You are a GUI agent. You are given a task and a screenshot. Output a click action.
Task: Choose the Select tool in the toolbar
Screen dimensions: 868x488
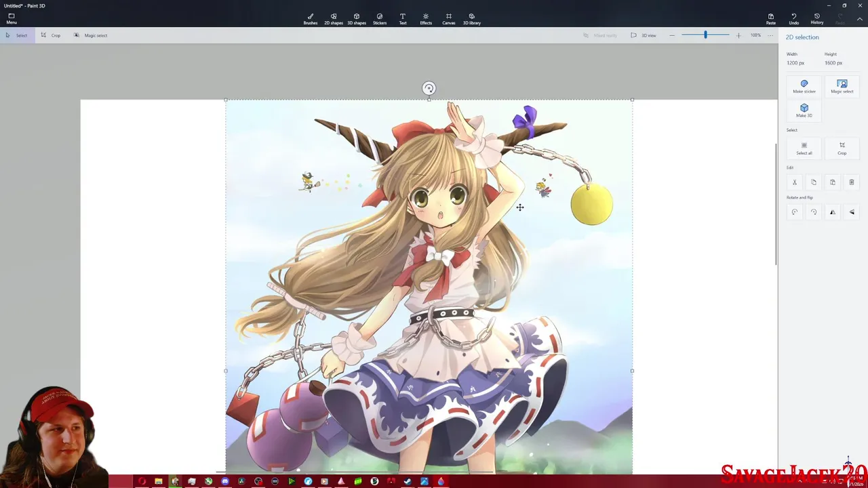coord(17,35)
